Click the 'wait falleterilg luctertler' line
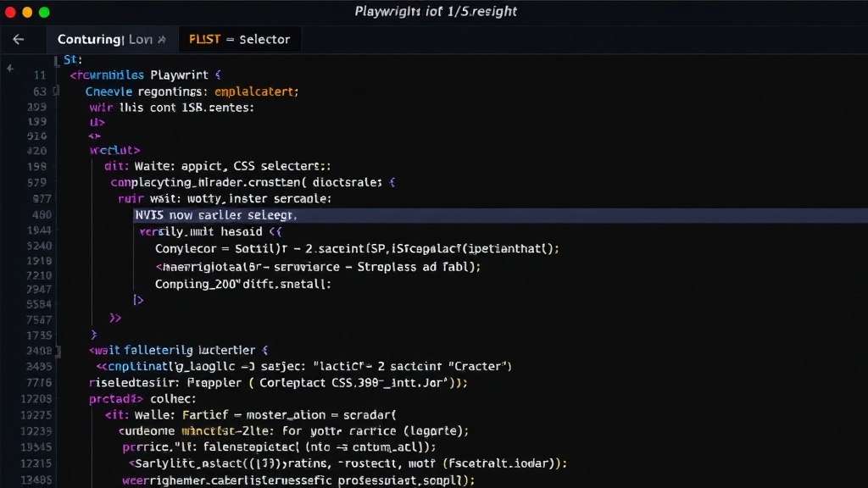 coord(178,350)
